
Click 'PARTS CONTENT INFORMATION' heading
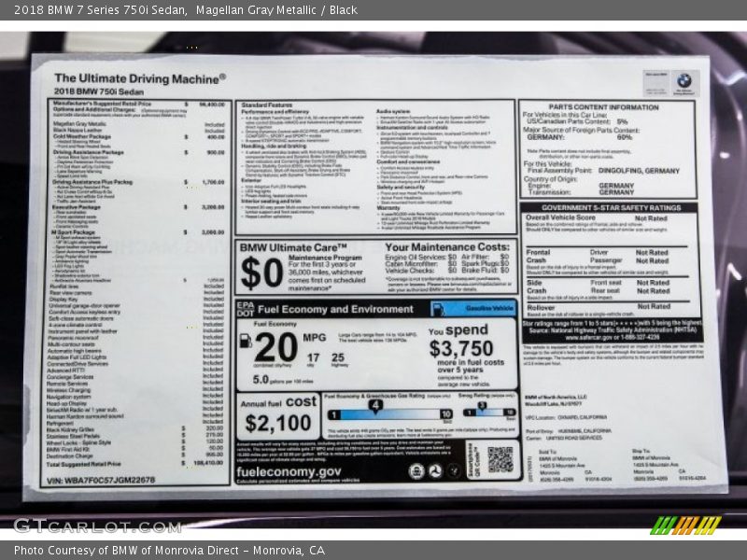(603, 107)
